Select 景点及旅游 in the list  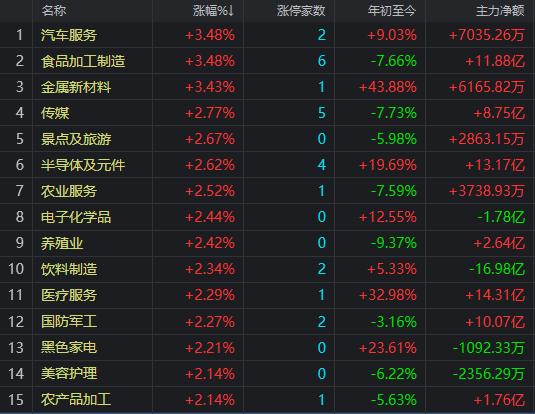coord(76,139)
